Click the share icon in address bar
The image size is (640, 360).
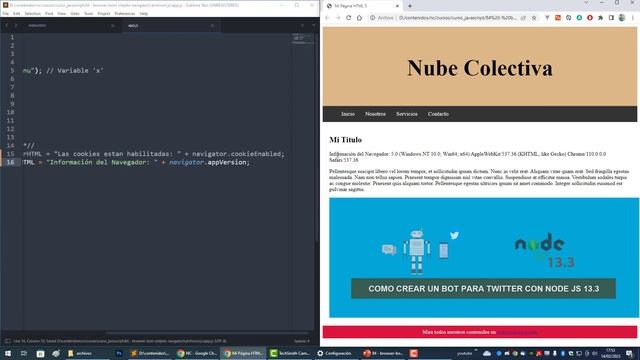(523, 18)
